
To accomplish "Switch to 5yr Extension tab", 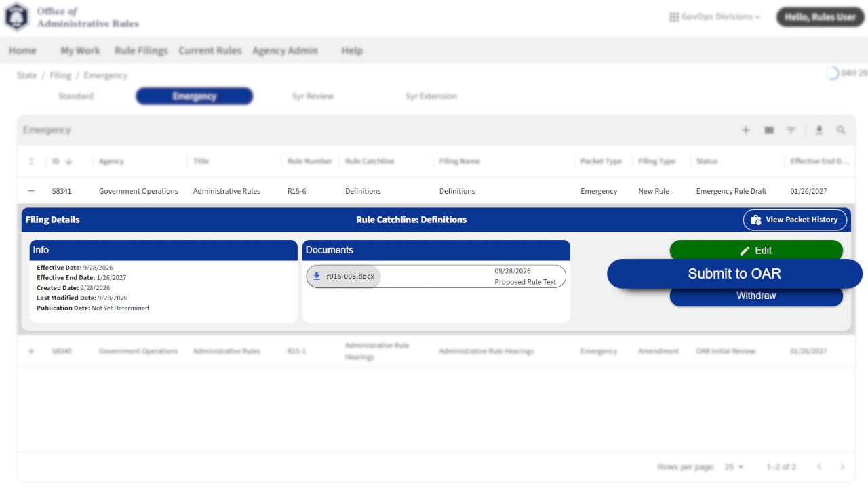I will 431,96.
